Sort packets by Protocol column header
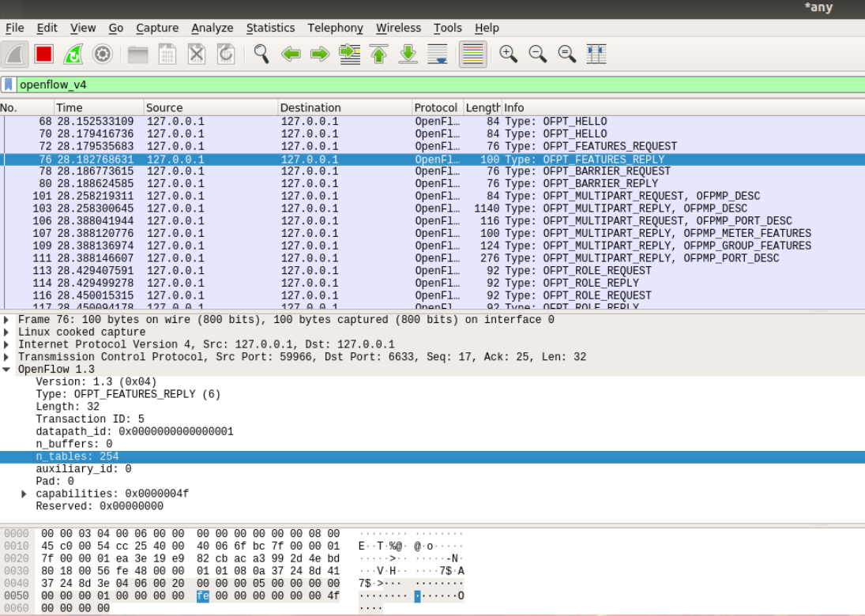Screen dimensions: 865x616 click(435, 107)
